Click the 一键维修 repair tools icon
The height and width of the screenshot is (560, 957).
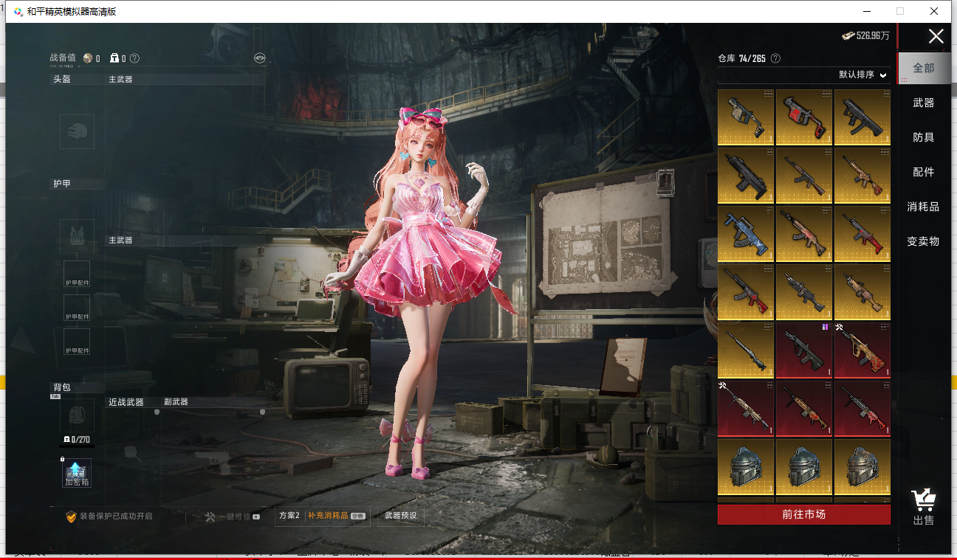pyautogui.click(x=210, y=516)
